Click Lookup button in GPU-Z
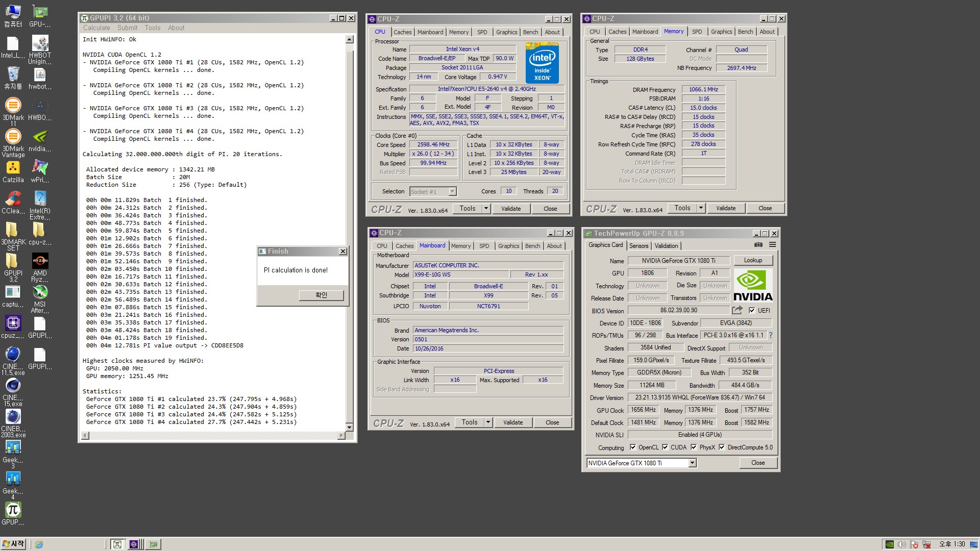Viewport: 980px width, 551px height. click(x=753, y=260)
